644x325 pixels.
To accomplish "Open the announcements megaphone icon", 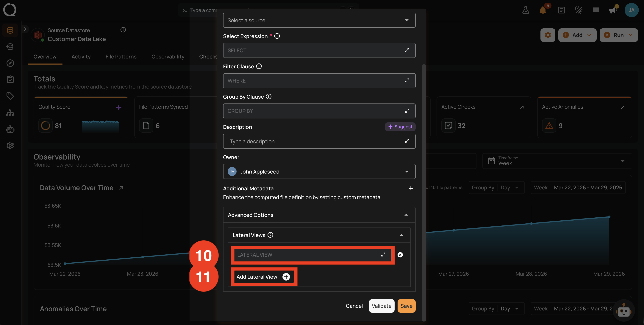I will (x=613, y=10).
